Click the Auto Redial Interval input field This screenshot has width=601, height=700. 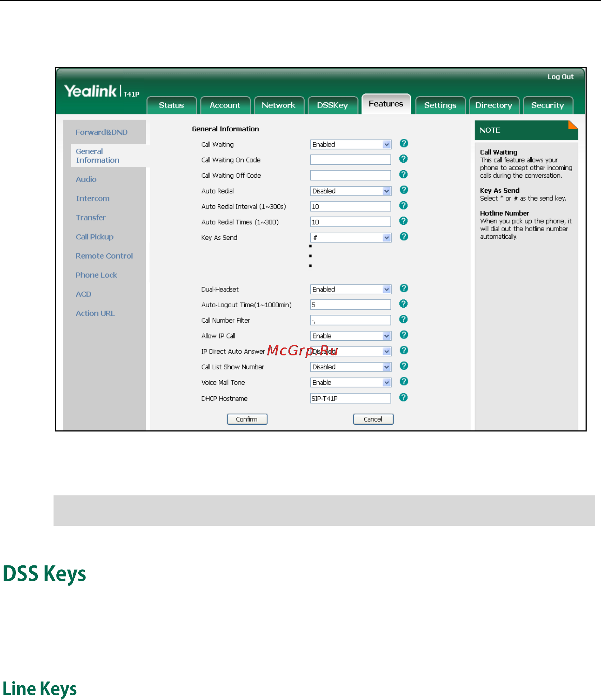(351, 206)
